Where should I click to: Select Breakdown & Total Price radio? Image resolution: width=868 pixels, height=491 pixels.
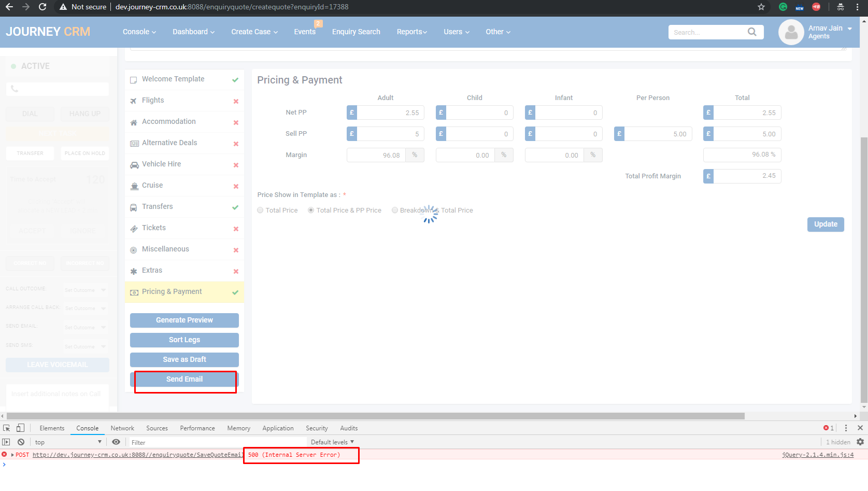[x=395, y=211]
